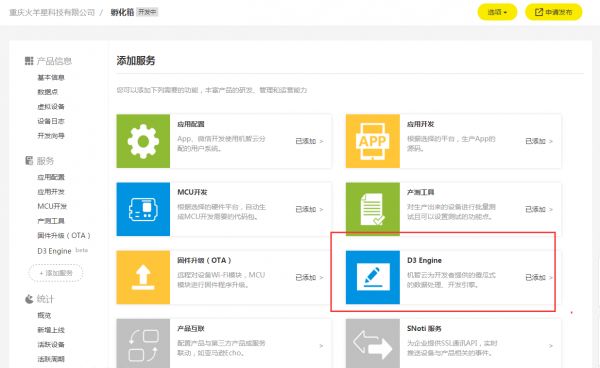600x368 pixels.
Task: Click the 服务 section icon in sidebar
Action: click(29, 160)
